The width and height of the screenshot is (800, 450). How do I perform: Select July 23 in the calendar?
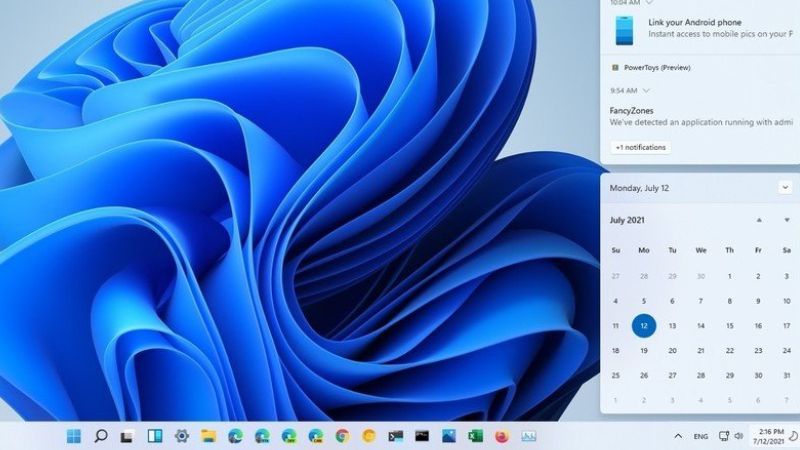click(759, 350)
